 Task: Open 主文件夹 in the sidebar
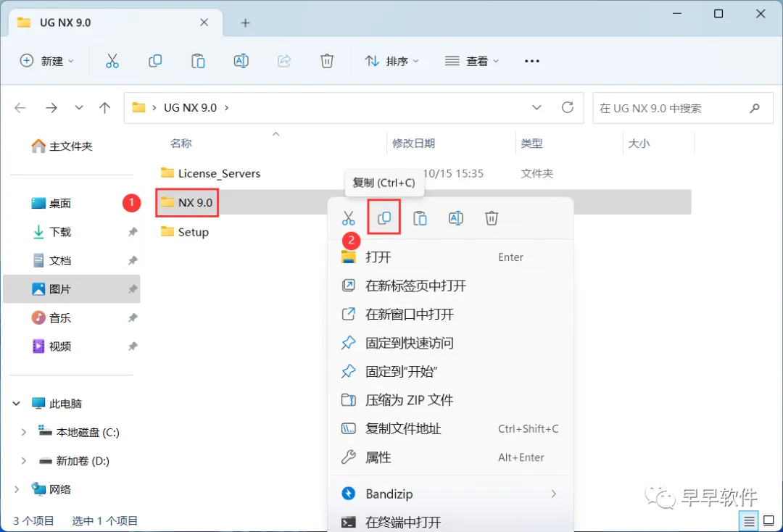coord(62,146)
